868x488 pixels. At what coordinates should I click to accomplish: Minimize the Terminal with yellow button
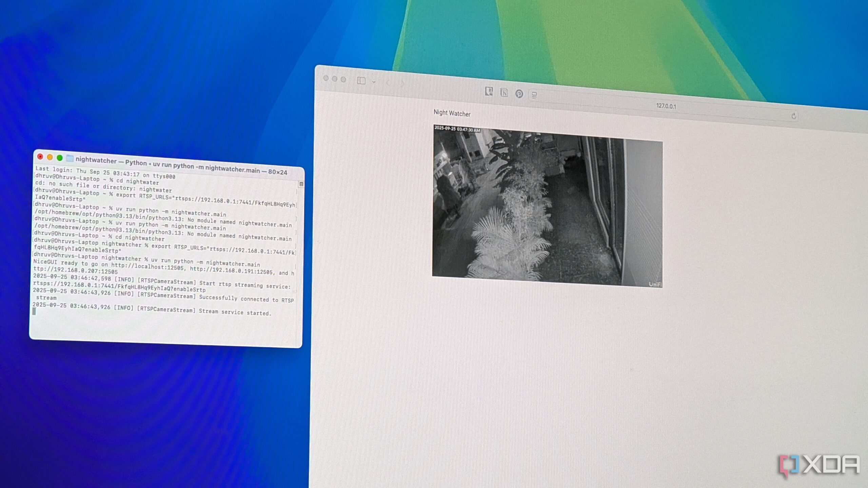tap(50, 157)
